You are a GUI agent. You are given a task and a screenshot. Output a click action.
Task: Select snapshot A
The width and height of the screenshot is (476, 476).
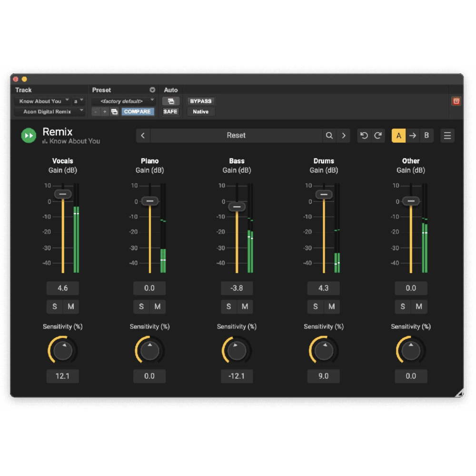398,136
